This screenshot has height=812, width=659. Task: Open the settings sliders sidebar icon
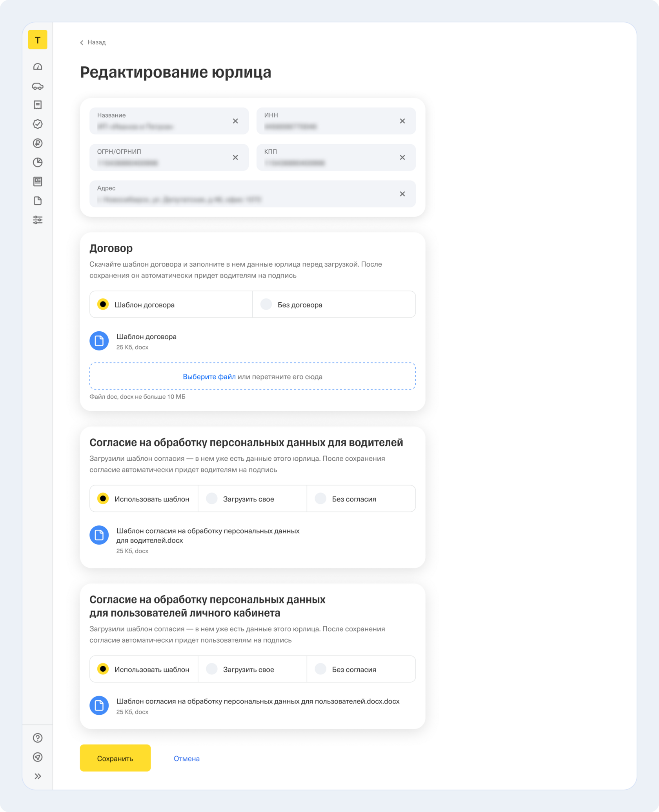pyautogui.click(x=38, y=220)
